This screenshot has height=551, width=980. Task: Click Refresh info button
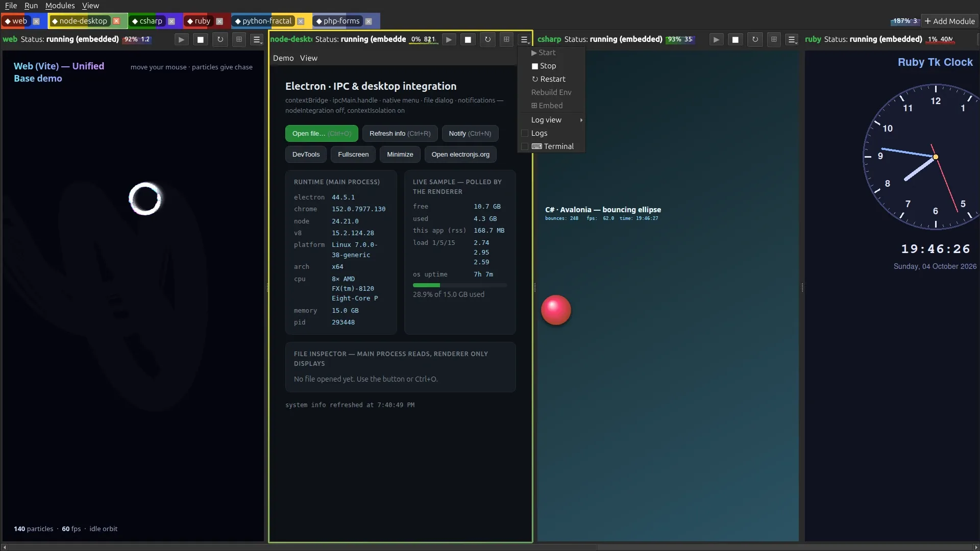click(400, 134)
